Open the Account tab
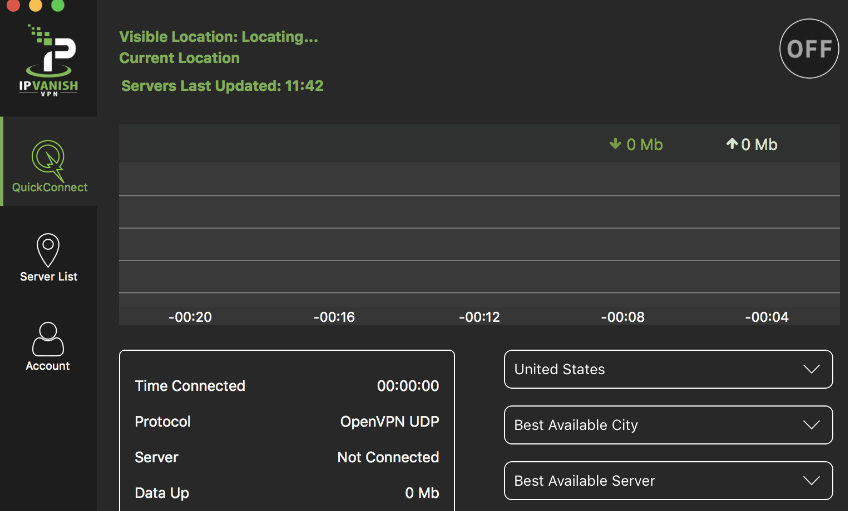The height and width of the screenshot is (511, 848). coord(48,347)
